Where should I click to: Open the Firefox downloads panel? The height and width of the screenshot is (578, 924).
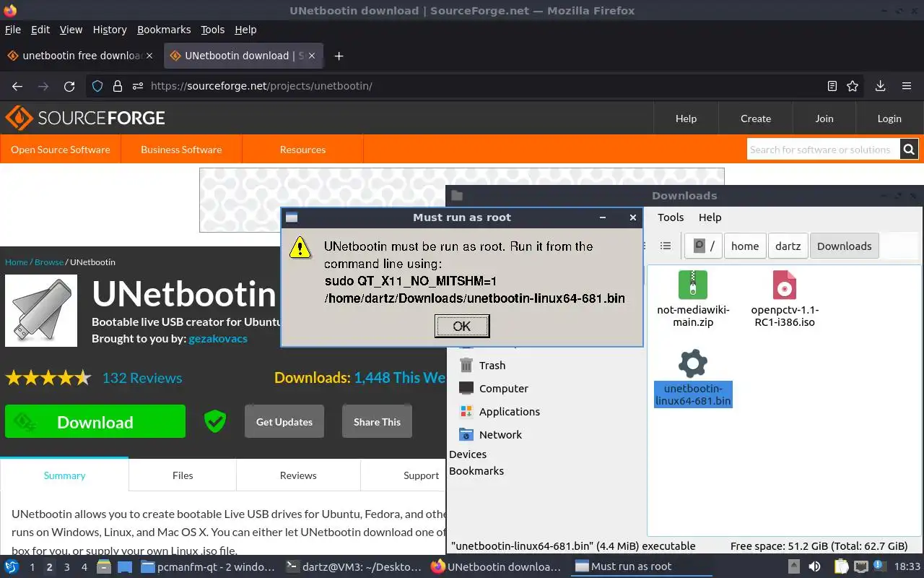point(880,86)
